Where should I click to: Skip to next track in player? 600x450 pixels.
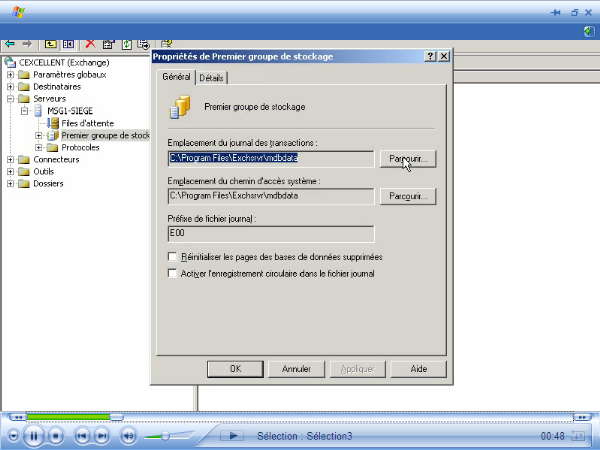tap(101, 436)
